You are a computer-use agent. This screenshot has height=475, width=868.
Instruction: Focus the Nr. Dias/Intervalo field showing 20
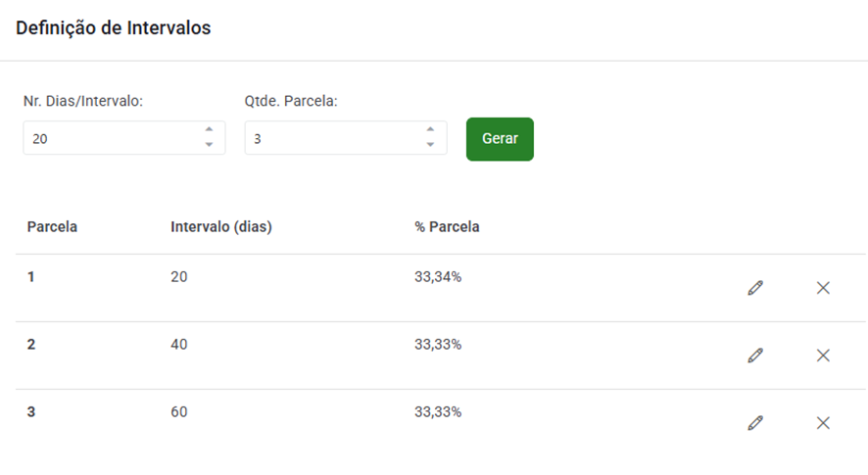coord(124,138)
